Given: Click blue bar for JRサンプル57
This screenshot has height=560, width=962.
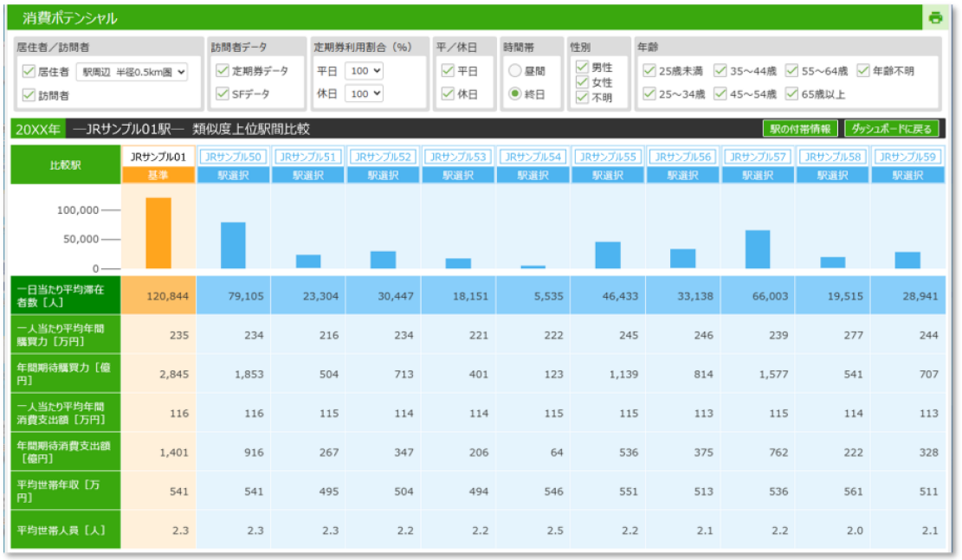Looking at the screenshot, I should [x=758, y=249].
